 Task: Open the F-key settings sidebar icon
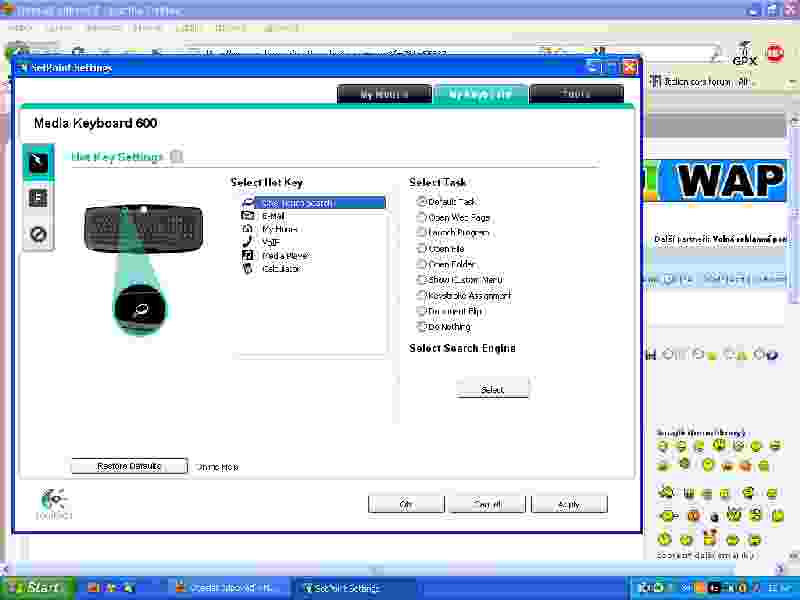(x=38, y=198)
